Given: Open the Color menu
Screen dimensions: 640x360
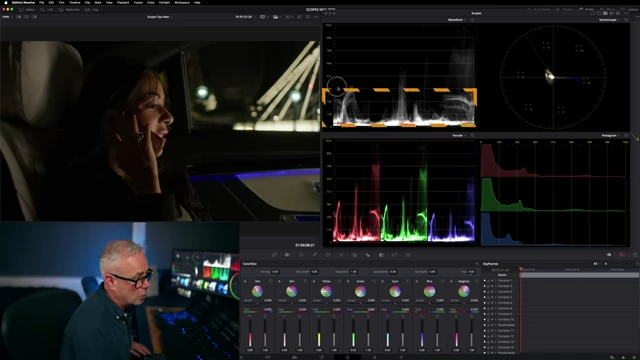Looking at the screenshot, I should 151,2.
